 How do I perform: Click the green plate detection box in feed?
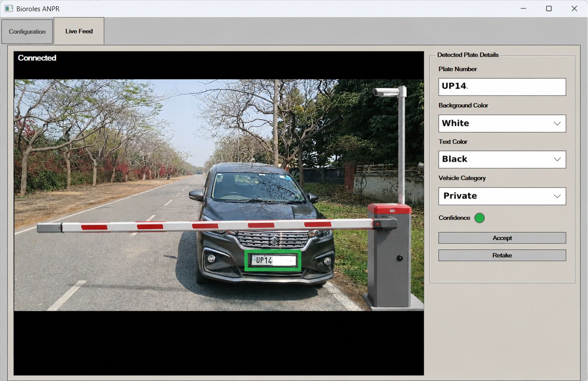click(x=273, y=261)
